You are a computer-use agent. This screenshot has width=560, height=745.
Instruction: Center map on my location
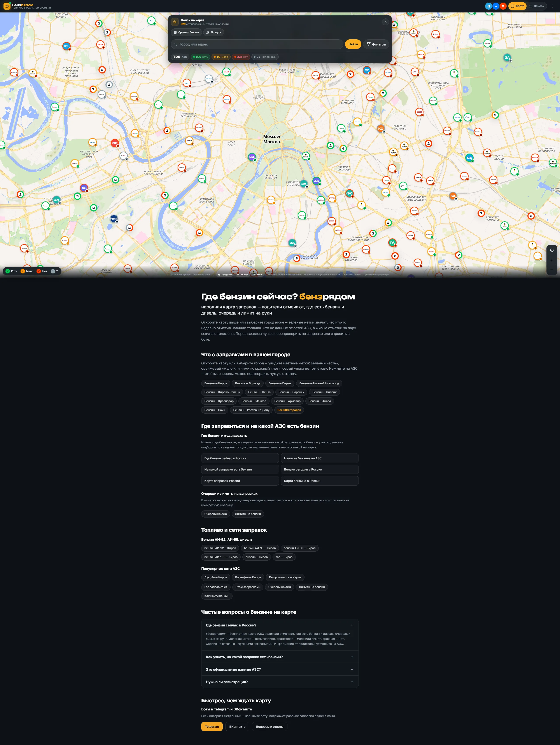[552, 250]
